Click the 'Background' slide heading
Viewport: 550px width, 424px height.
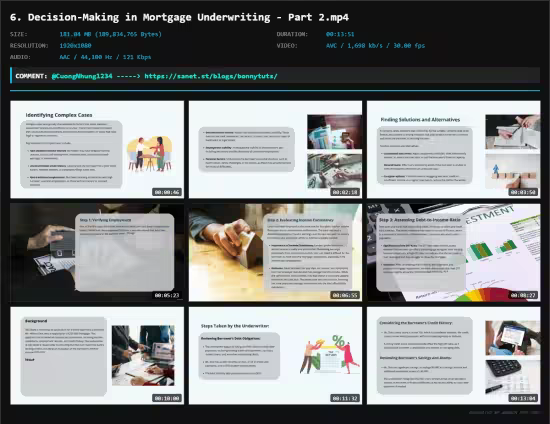36,321
